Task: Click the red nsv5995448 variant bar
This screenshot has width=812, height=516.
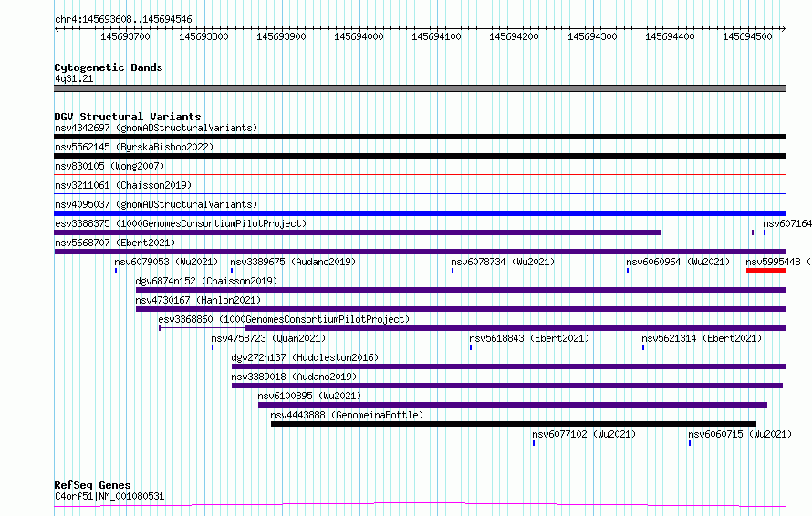Action: 765,271
